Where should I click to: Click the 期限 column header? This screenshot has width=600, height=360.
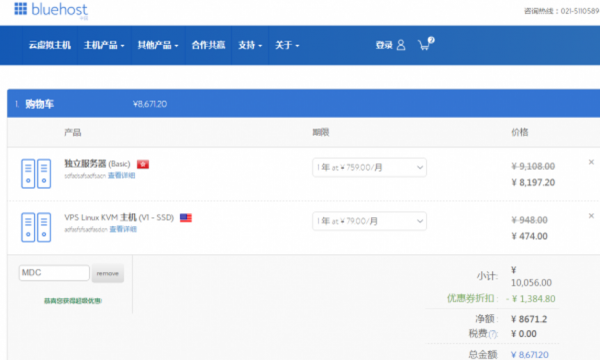coord(321,132)
